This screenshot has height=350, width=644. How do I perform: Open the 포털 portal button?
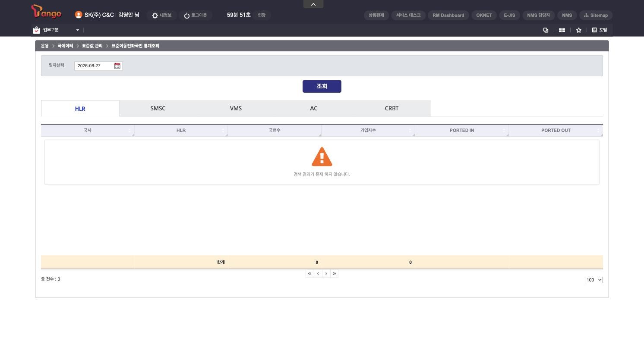tap(599, 30)
